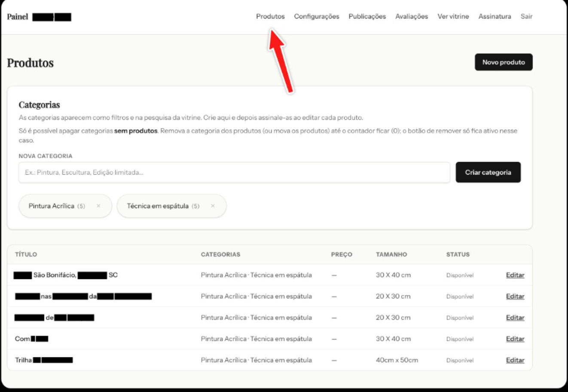Navigate to Avaliações
The image size is (568, 392).
412,16
